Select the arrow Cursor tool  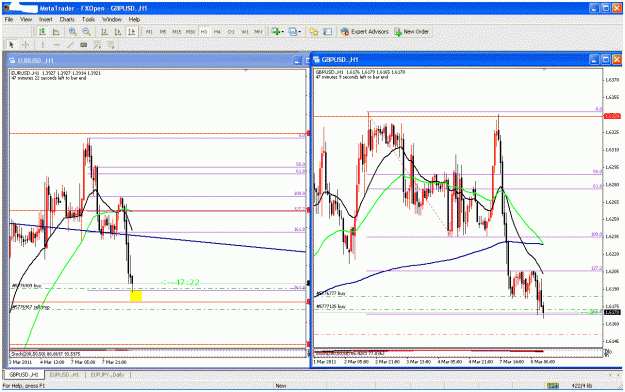11,45
